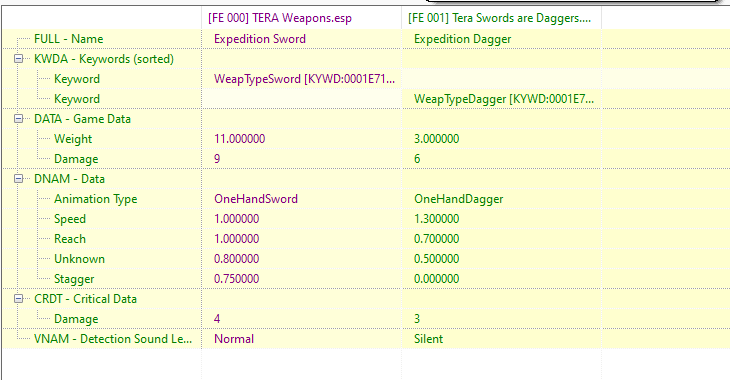This screenshot has height=380, width=730.
Task: Click the reach value 0.700000
Action: (x=437, y=239)
